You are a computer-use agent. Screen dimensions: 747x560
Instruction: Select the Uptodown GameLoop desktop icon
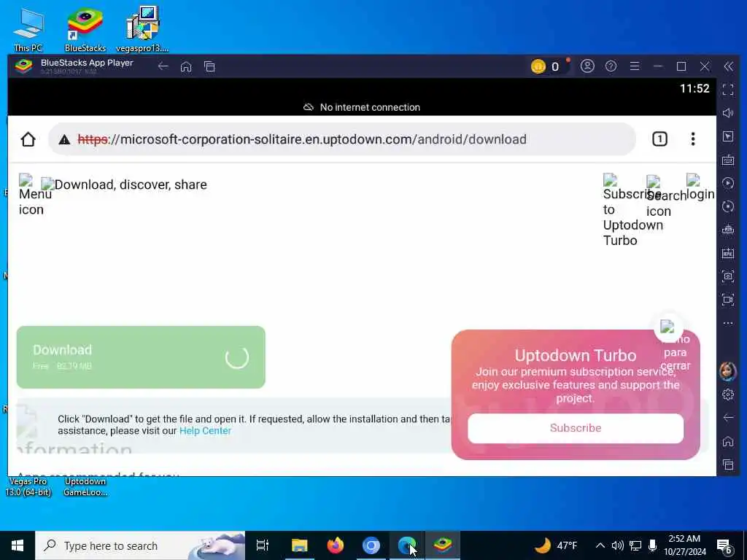coord(85,486)
